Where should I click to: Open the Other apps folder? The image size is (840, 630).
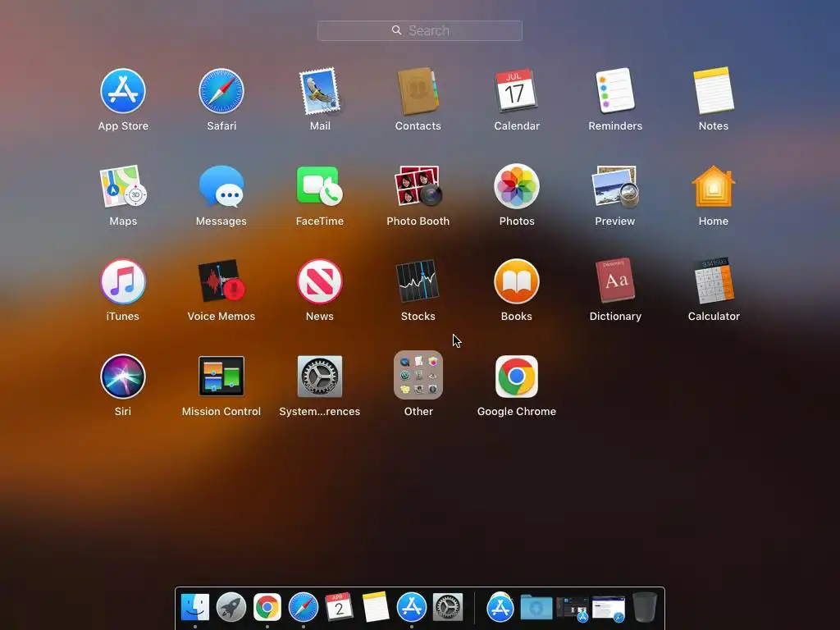(418, 375)
